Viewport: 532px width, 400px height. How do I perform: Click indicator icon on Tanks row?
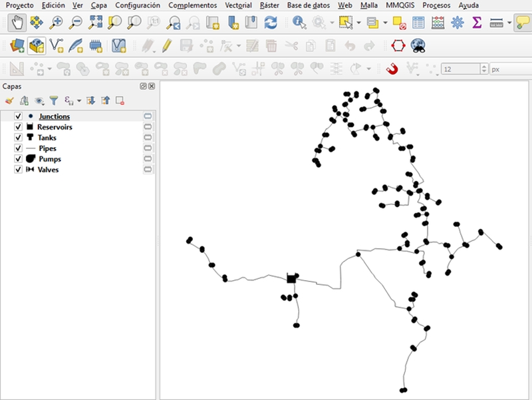(x=148, y=138)
